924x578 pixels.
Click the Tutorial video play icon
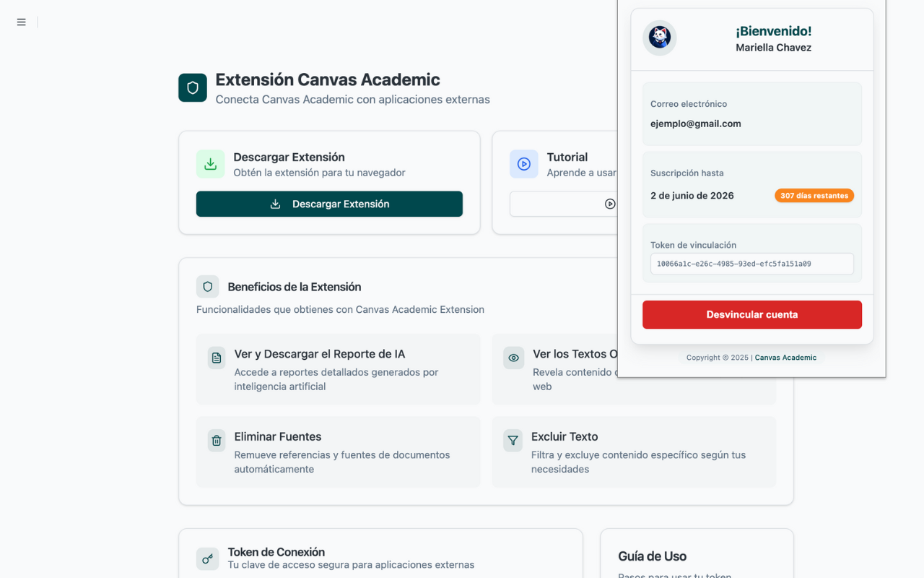523,164
